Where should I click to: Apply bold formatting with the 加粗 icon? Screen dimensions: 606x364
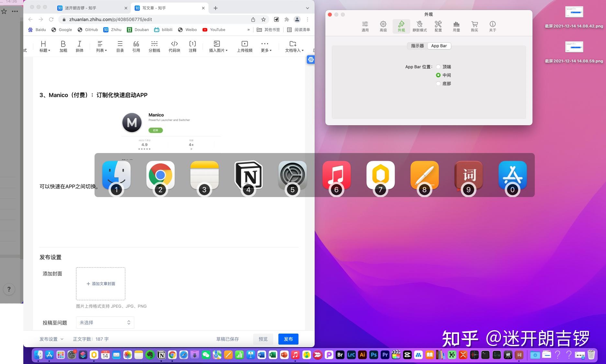coord(63,46)
